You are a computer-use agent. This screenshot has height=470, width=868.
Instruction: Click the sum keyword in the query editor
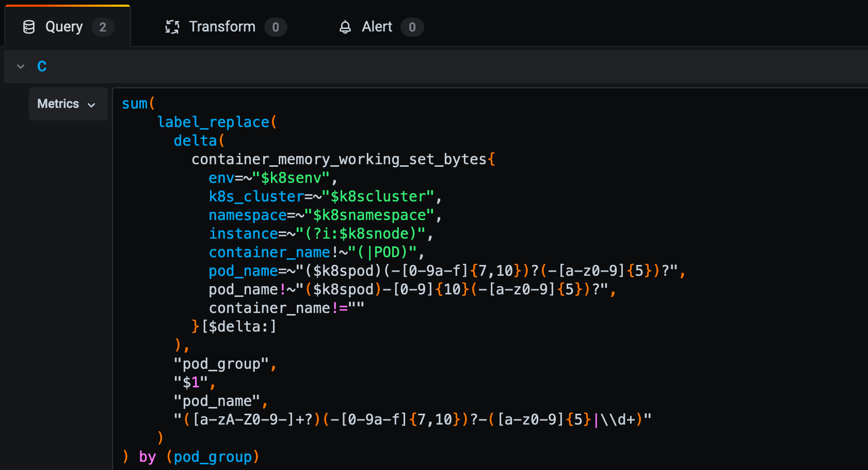coord(133,103)
